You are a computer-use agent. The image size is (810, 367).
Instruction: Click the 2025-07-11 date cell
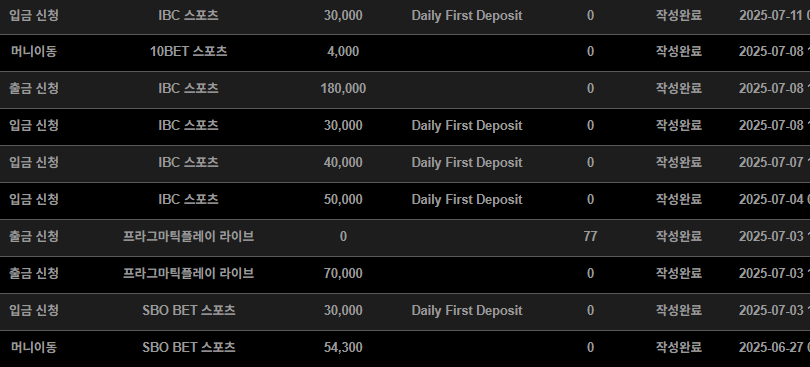point(774,16)
